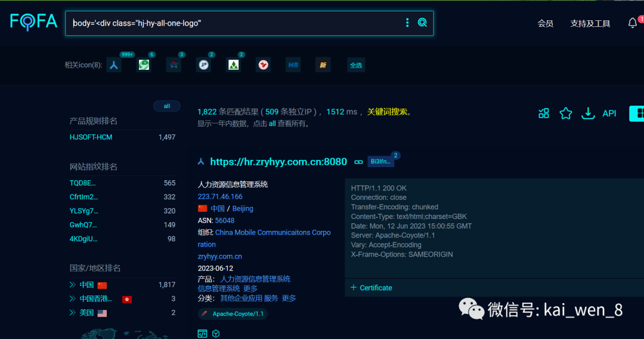Click the 关键词搜索 link

pos(387,112)
